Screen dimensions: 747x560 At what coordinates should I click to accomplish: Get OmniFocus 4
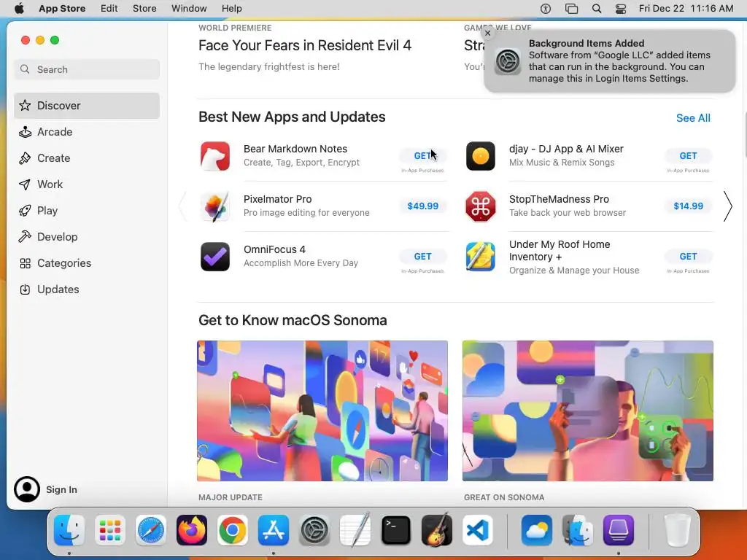tap(422, 256)
